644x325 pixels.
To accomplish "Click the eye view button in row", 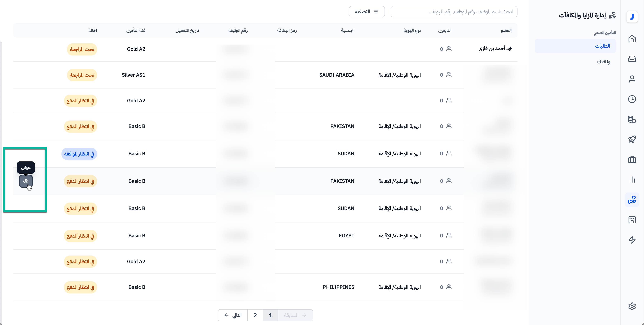I will coord(26,181).
